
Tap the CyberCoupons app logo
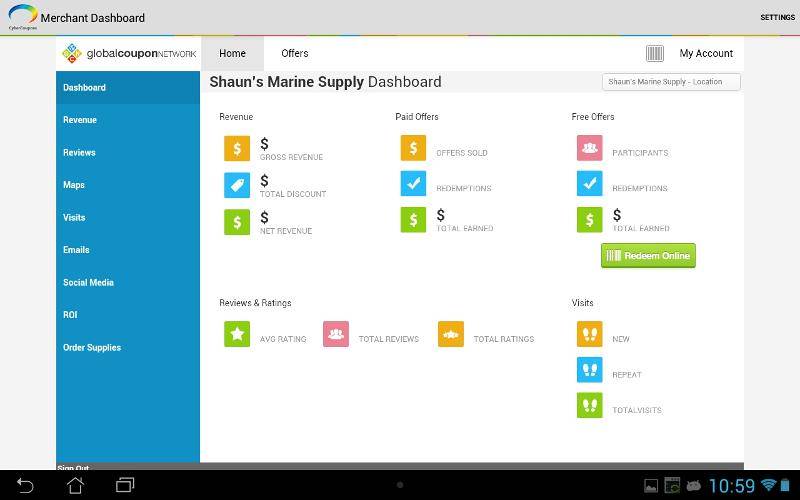tap(23, 16)
